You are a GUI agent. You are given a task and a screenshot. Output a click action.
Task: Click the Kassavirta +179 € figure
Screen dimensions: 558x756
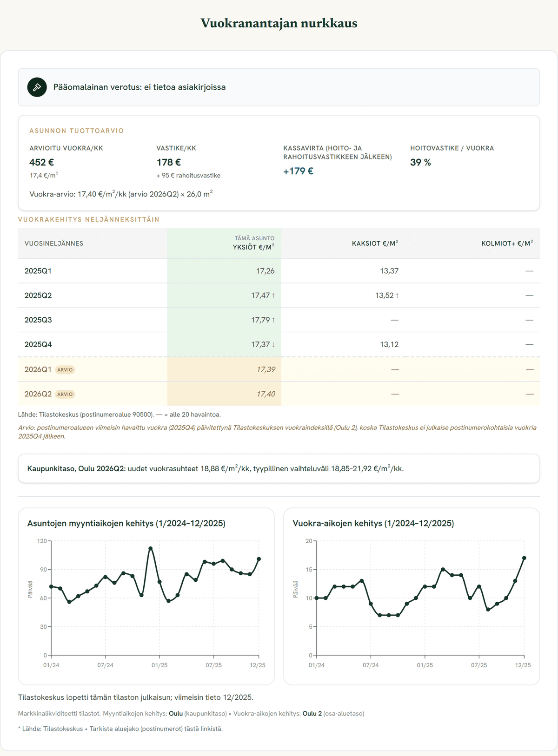[x=298, y=171]
